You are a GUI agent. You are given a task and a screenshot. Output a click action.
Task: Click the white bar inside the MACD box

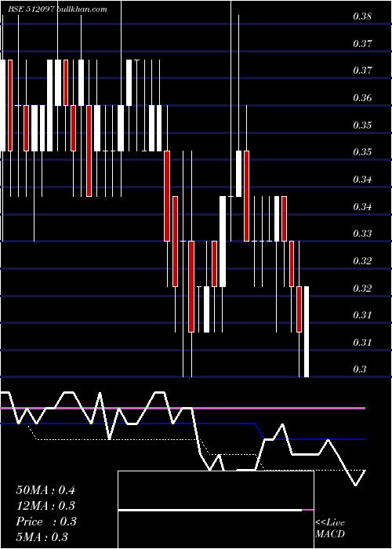pos(210,510)
